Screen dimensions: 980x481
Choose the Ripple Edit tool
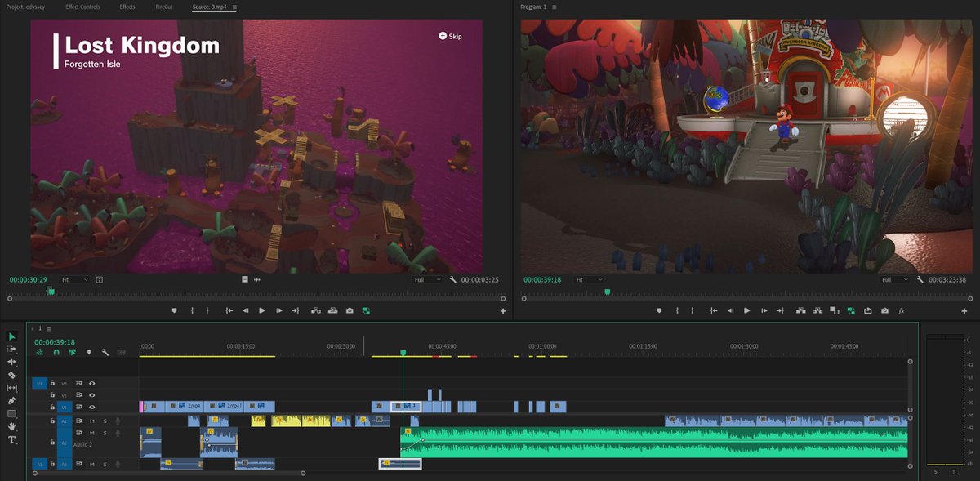12,362
